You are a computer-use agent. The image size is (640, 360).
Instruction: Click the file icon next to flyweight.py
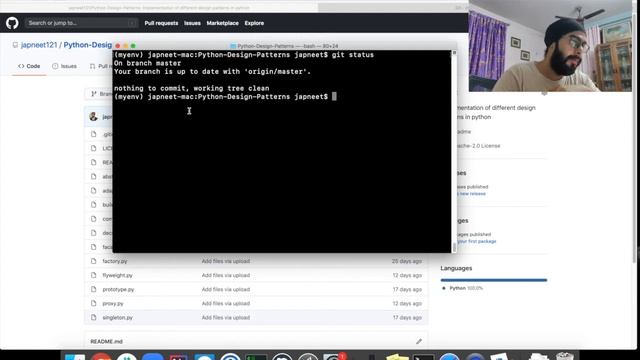(94, 276)
